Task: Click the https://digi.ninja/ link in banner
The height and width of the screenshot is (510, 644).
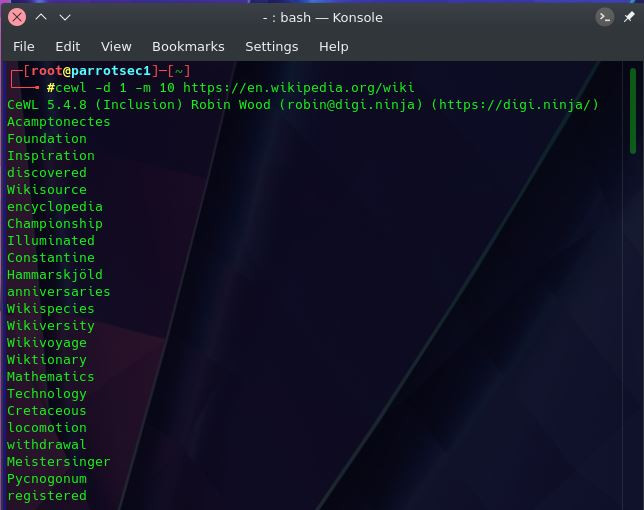Action: point(515,105)
